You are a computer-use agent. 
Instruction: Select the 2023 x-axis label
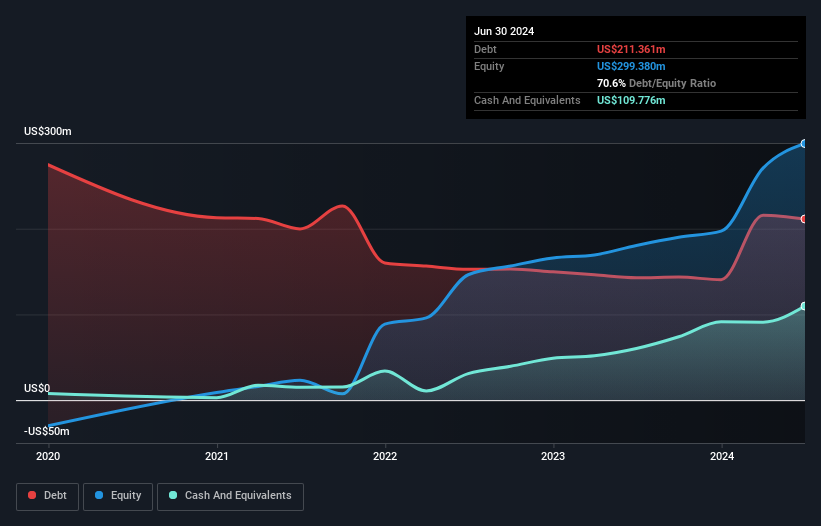(553, 456)
